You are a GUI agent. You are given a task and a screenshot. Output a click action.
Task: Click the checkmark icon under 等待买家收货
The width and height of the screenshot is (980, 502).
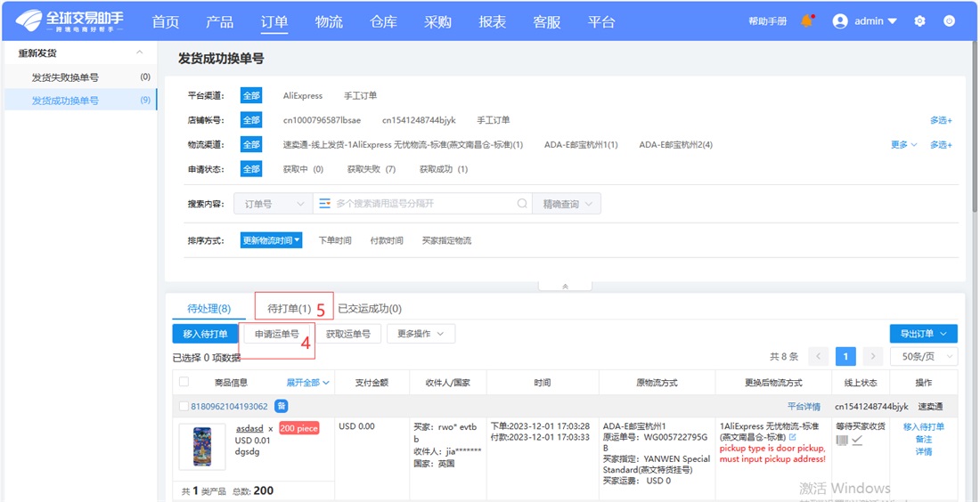point(857,441)
